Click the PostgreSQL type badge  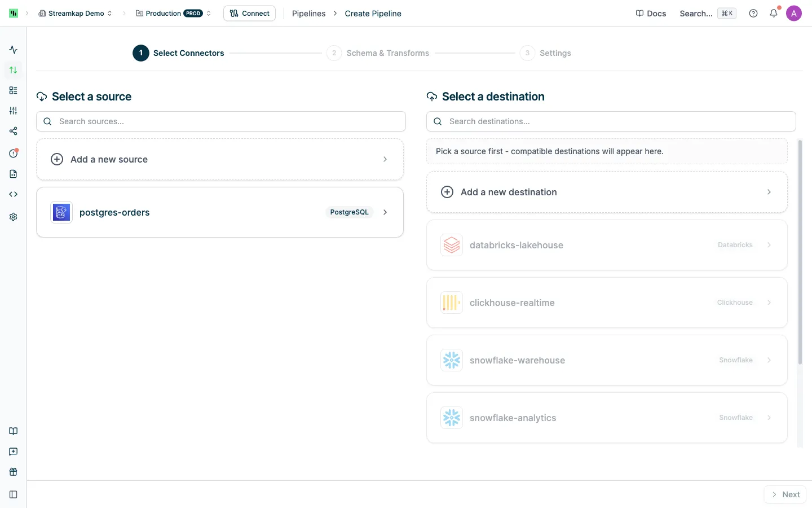point(349,212)
